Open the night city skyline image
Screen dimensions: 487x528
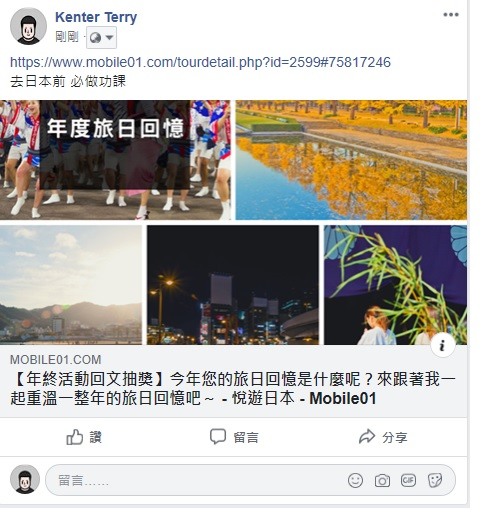(233, 285)
